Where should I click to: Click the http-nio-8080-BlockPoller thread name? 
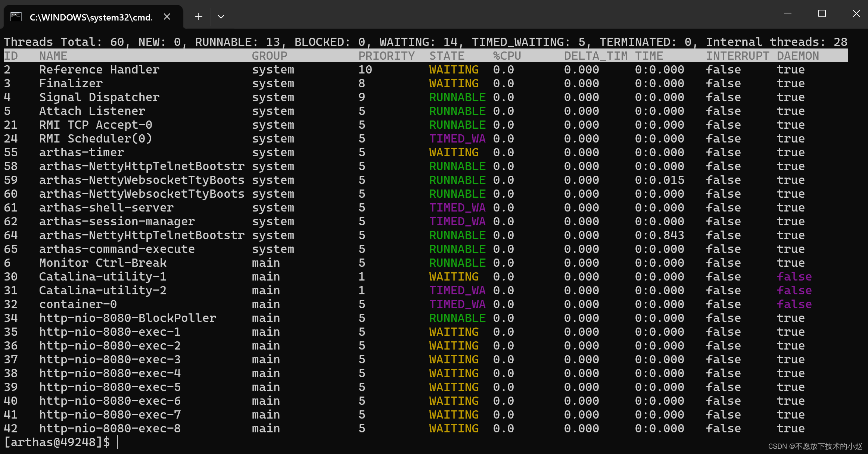point(127,318)
